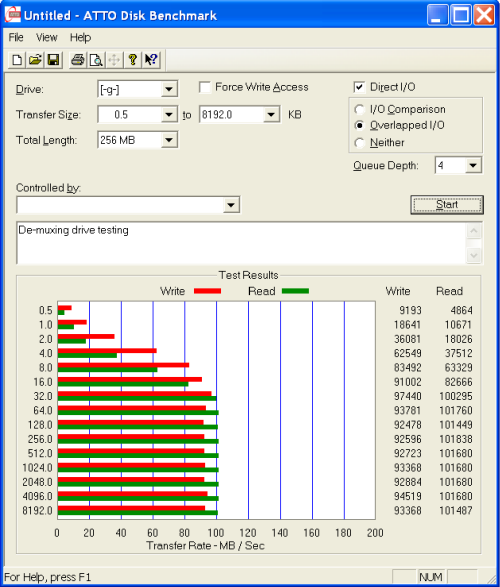Click the write value 94519
The height and width of the screenshot is (587, 500).
click(x=408, y=496)
